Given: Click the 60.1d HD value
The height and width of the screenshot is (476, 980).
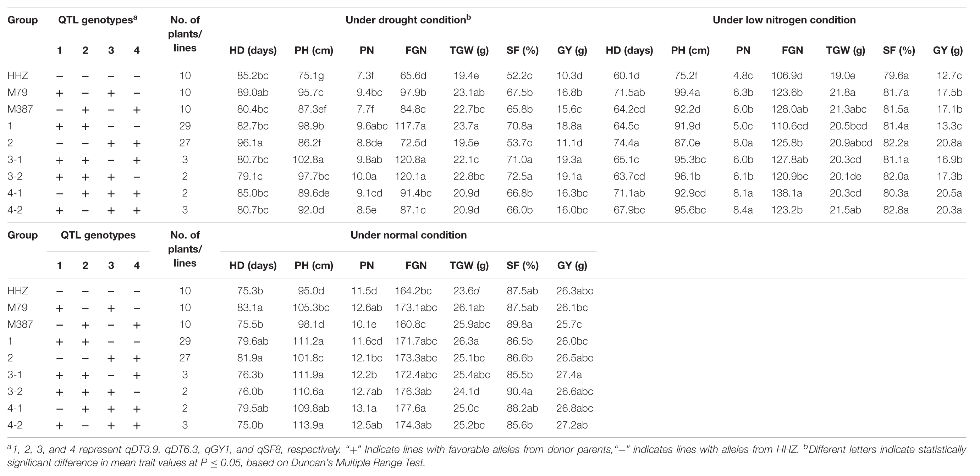Looking at the screenshot, I should click(626, 76).
